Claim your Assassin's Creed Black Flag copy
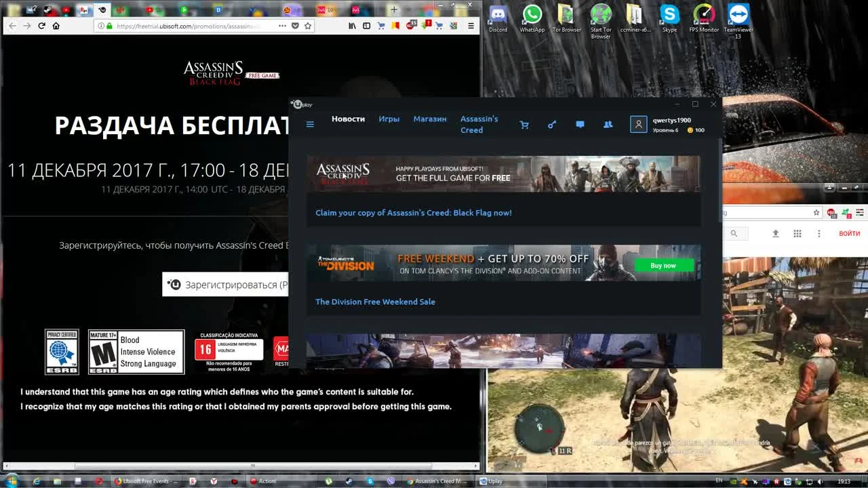Image resolution: width=868 pixels, height=488 pixels. 412,212
